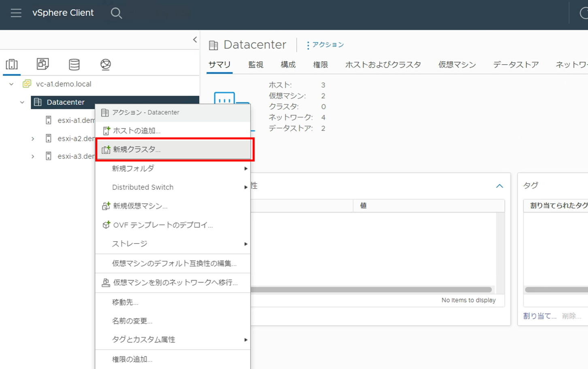This screenshot has height=369, width=588.
Task: Switch to the 仮想マシン tab
Action: pos(457,64)
